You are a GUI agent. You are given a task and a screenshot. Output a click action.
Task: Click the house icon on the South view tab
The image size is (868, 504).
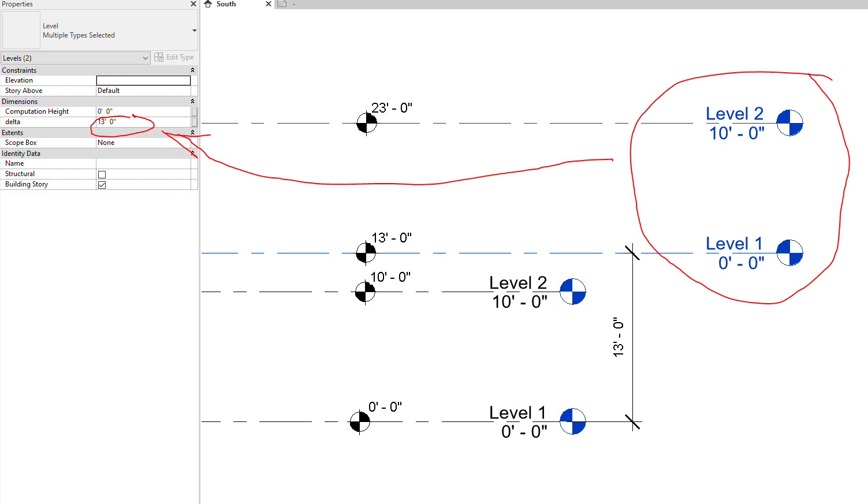coord(208,4)
